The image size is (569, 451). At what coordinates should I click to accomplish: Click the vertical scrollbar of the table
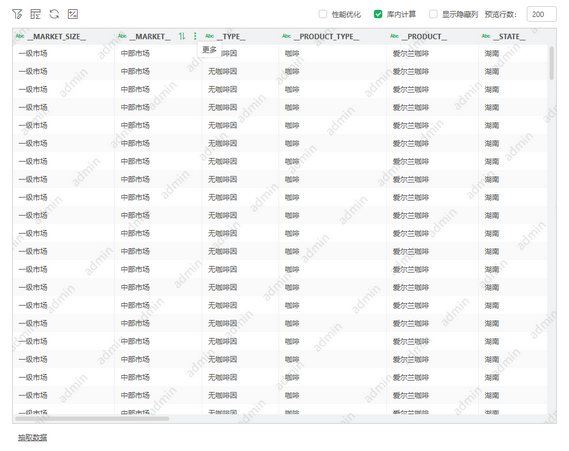pos(552,63)
